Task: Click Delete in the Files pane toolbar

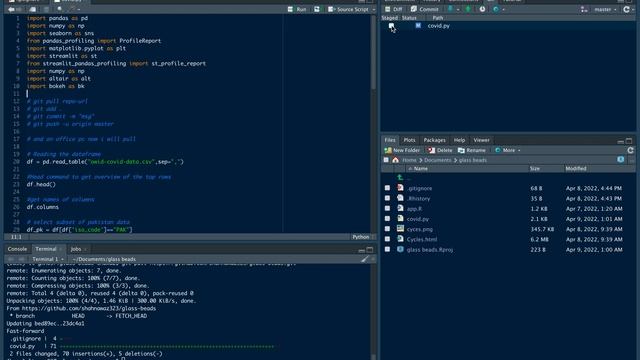Action: click(440, 150)
